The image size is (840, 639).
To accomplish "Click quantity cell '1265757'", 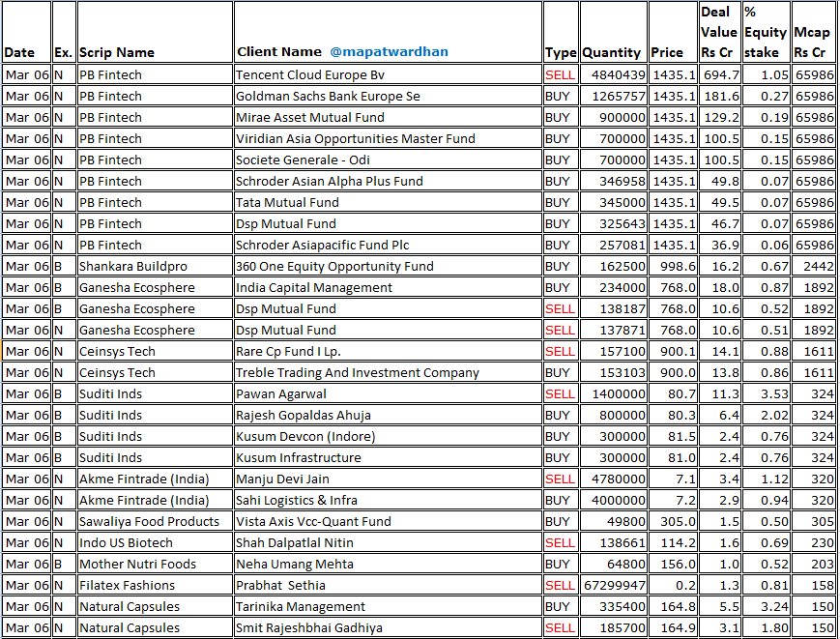I will tap(614, 96).
